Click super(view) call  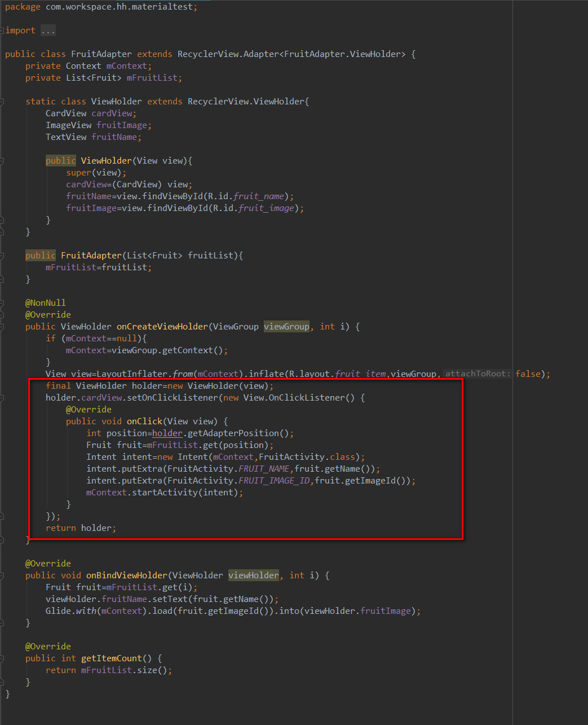[94, 173]
